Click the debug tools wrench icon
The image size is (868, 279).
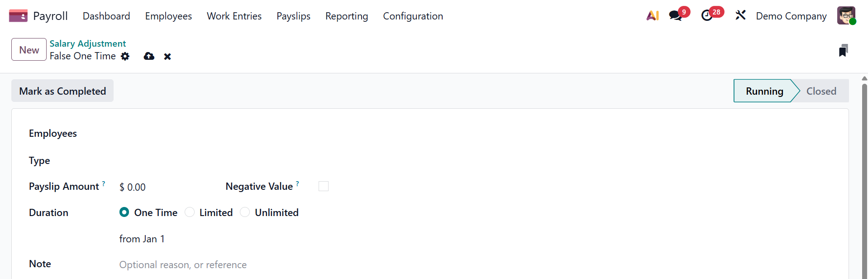740,16
